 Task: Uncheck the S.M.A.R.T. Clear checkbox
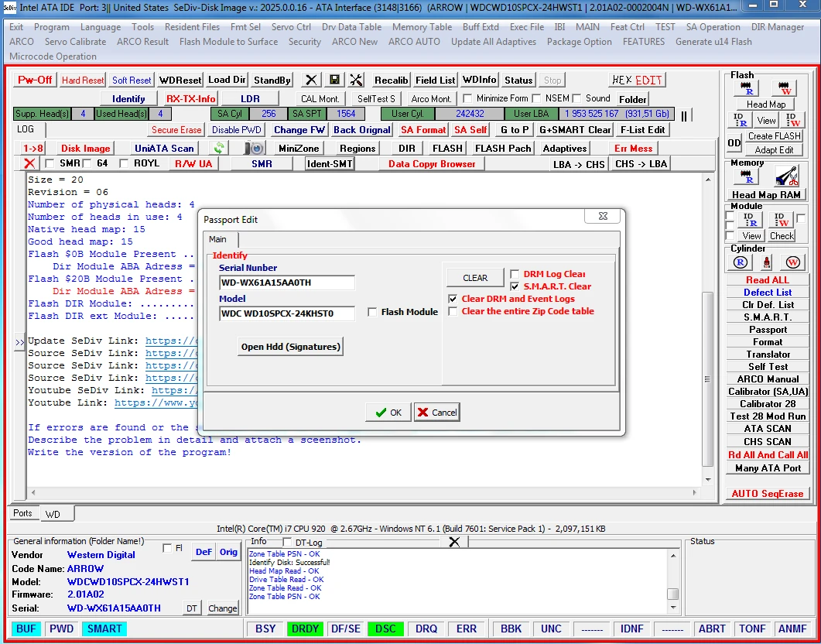(515, 286)
